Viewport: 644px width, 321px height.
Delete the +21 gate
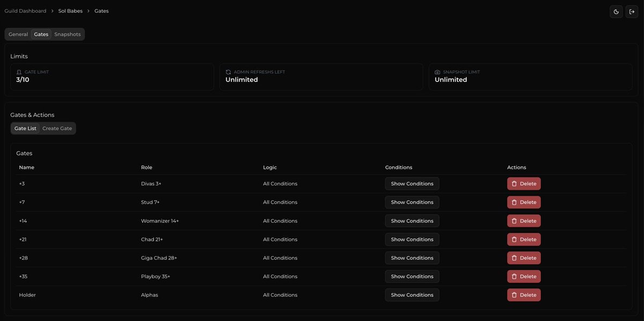coord(524,240)
